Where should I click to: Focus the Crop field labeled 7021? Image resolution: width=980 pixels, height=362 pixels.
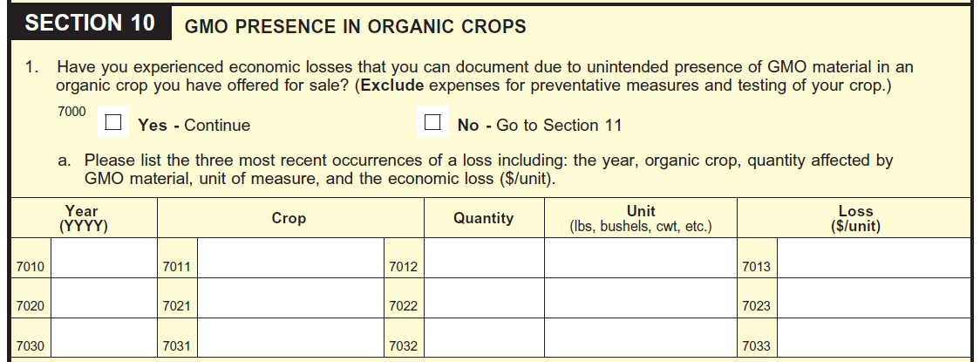[289, 297]
